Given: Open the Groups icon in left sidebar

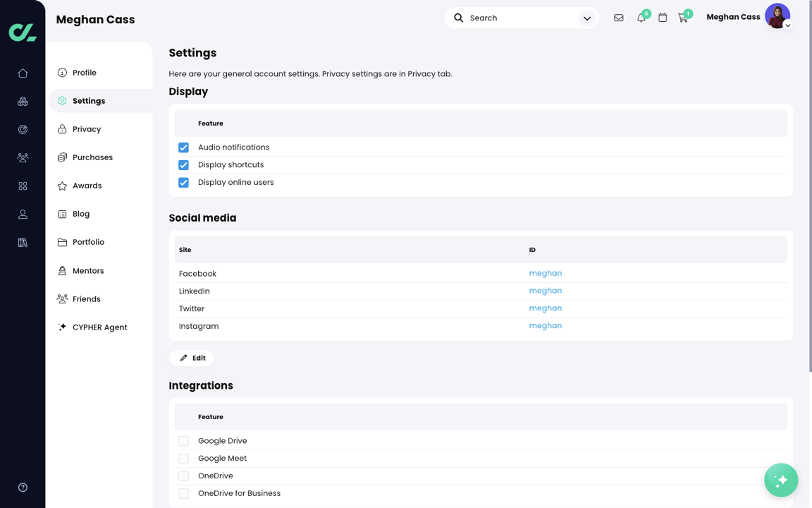Looking at the screenshot, I should coord(23,157).
